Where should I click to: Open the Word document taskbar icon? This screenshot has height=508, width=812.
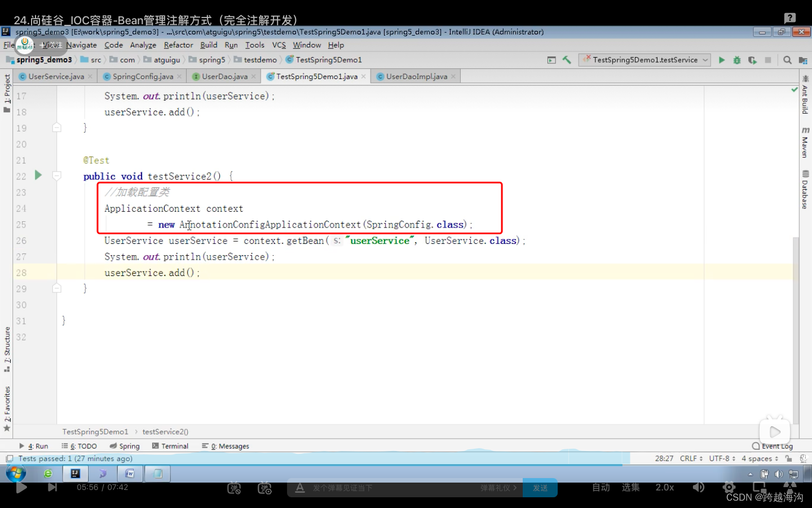(130, 474)
